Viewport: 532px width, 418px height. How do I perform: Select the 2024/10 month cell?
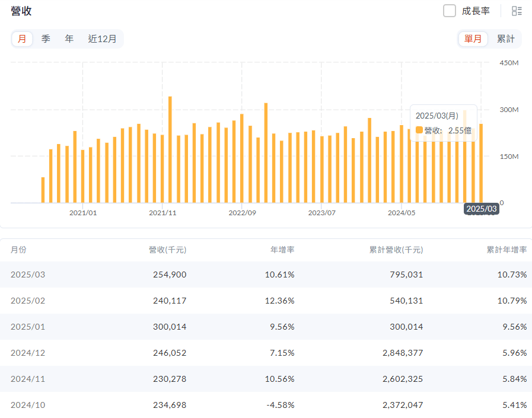[x=28, y=405]
